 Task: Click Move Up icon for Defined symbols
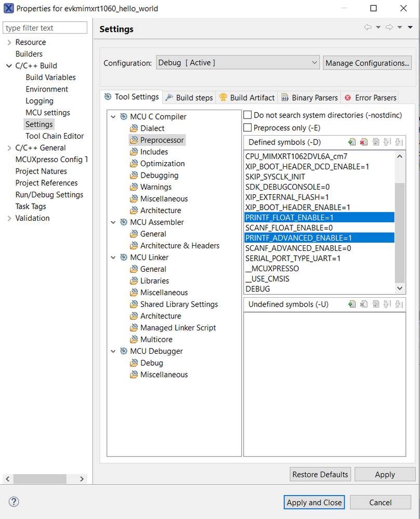click(x=387, y=142)
